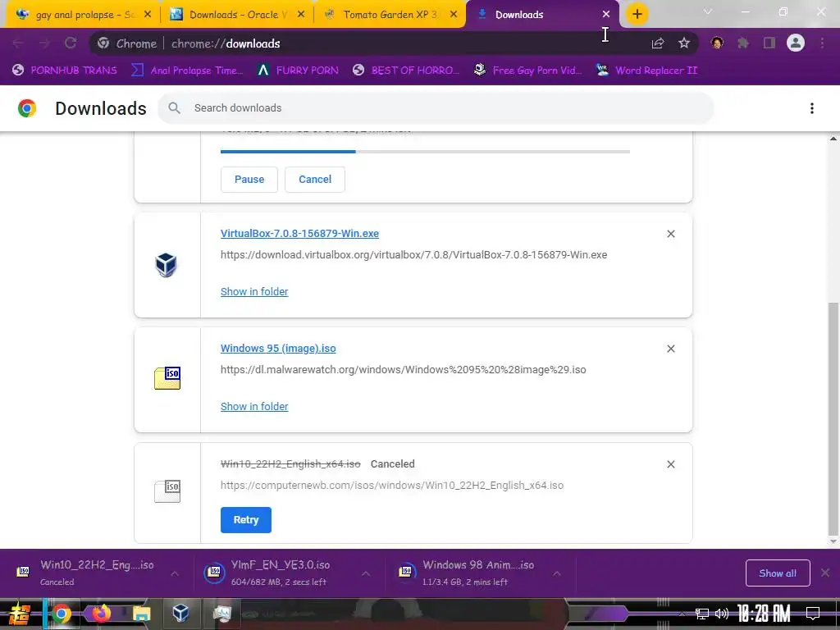Close the downloads shelf at bottom

825,573
